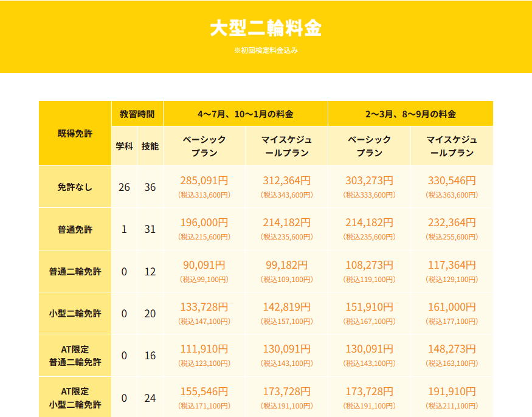Image resolution: width=532 pixels, height=417 pixels.
Task: Click the 196,000円 price cell
Action: [x=204, y=223]
